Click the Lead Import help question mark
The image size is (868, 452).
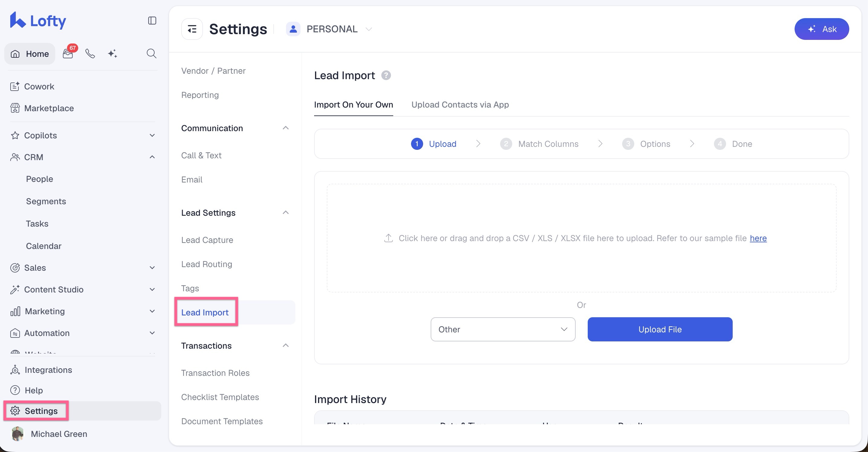click(386, 75)
